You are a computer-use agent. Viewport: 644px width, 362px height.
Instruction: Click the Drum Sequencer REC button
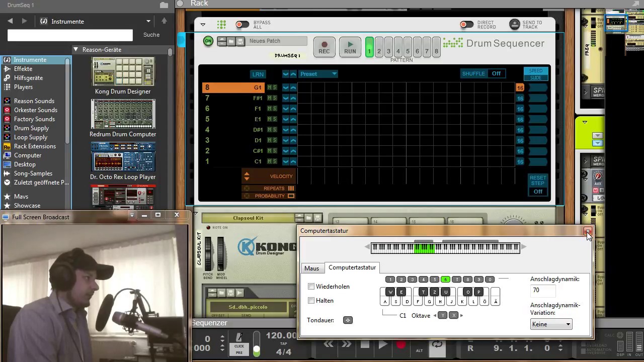324,47
